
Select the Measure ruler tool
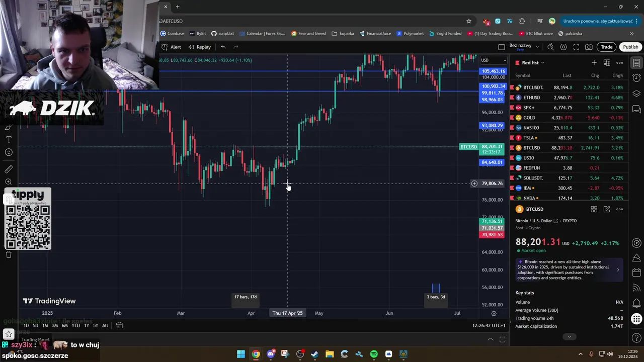9,169
